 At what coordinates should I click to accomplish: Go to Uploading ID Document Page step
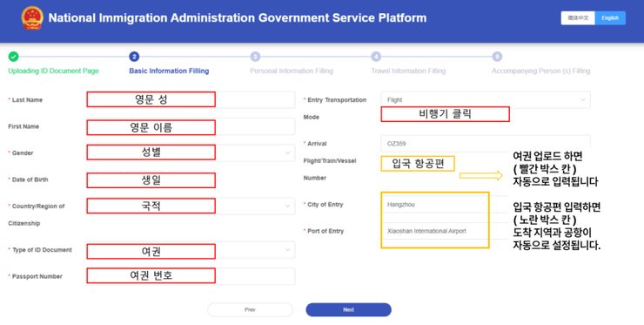pos(53,71)
